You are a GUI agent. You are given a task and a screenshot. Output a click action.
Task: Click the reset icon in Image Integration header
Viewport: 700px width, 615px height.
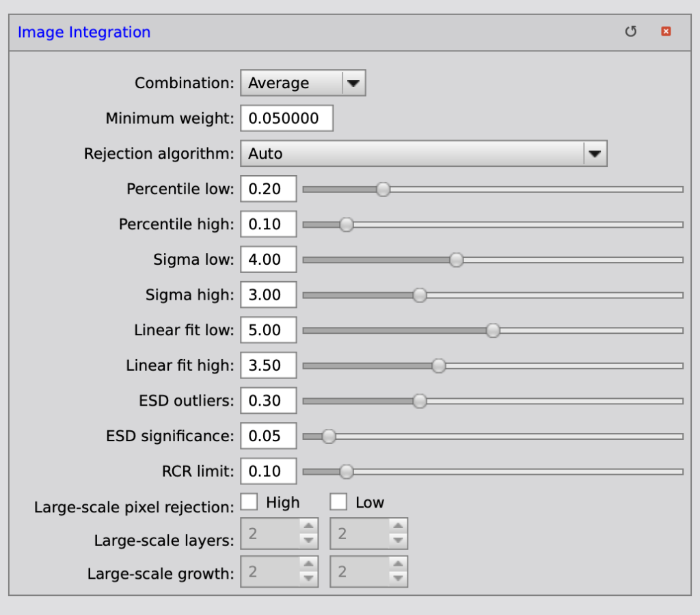630,31
